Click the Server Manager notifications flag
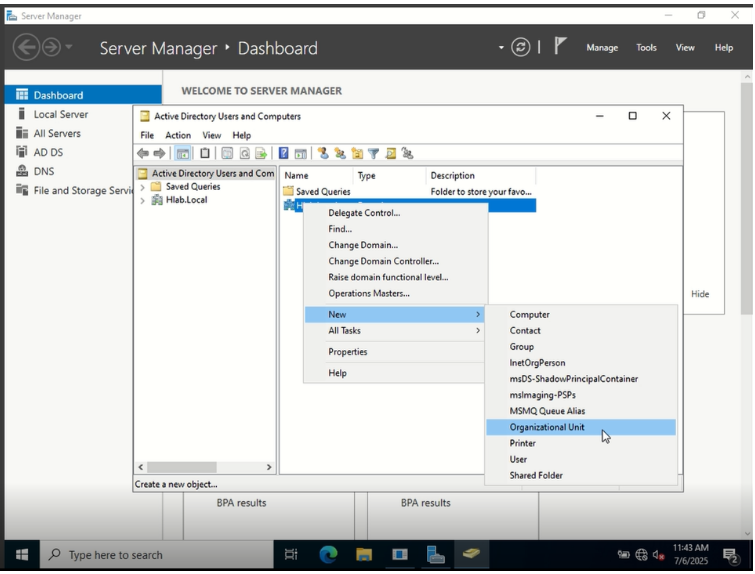 coord(560,46)
